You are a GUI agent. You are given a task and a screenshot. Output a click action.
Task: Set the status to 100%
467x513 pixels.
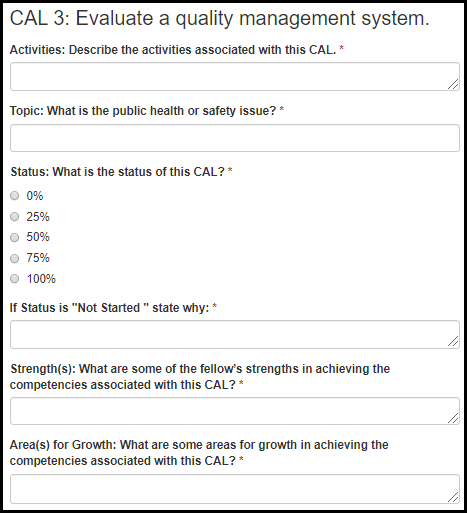pos(15,279)
